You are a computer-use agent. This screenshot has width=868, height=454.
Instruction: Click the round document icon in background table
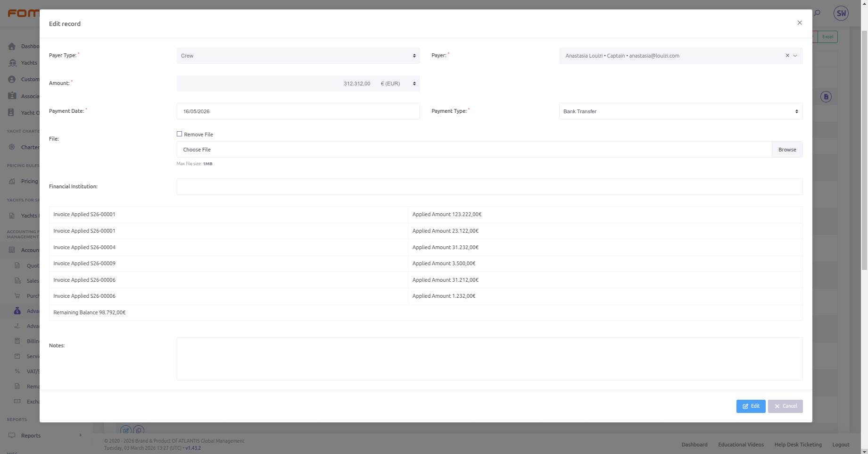coord(826,97)
